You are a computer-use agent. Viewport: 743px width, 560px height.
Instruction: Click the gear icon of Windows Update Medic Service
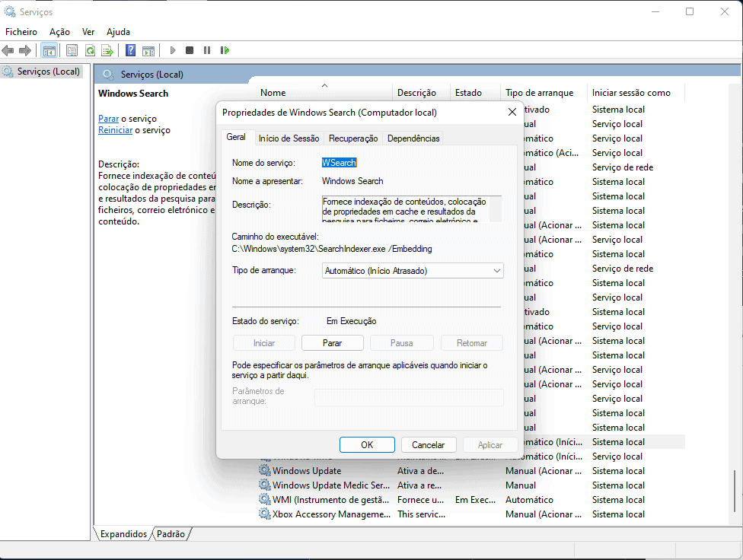tap(264, 485)
